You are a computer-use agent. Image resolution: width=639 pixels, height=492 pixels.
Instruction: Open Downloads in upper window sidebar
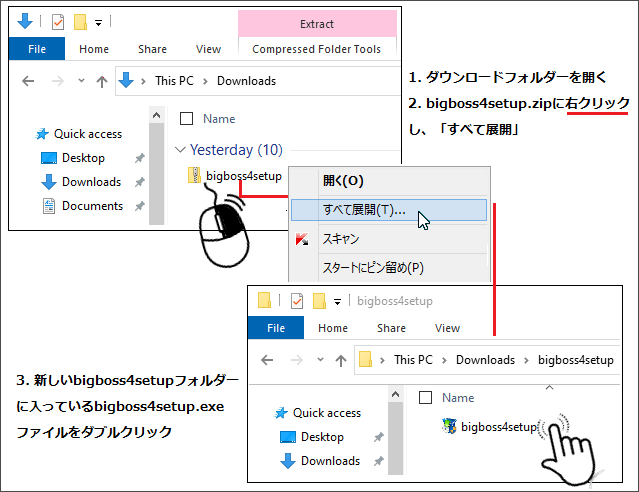pos(91,182)
